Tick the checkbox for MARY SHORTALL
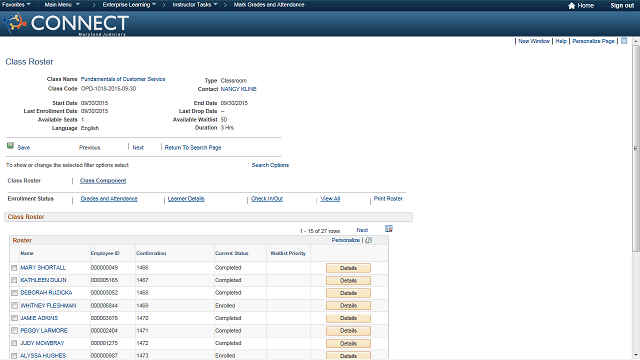This screenshot has width=640, height=360. point(14,268)
